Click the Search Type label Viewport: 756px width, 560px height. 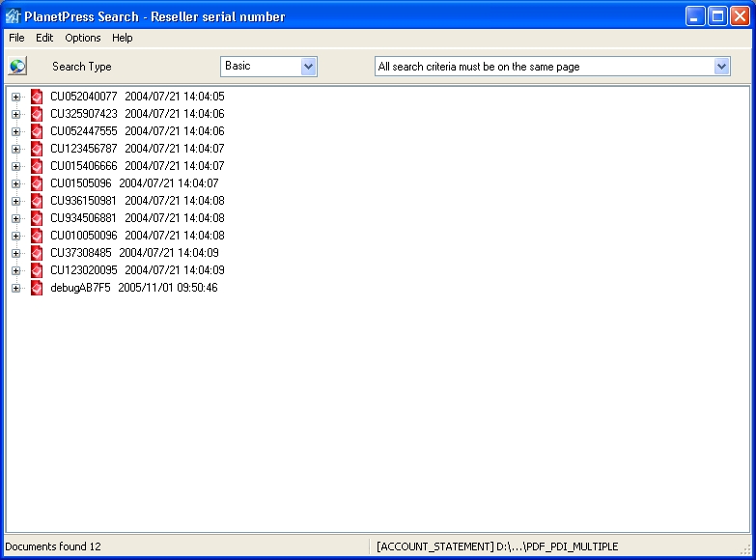[x=81, y=67]
